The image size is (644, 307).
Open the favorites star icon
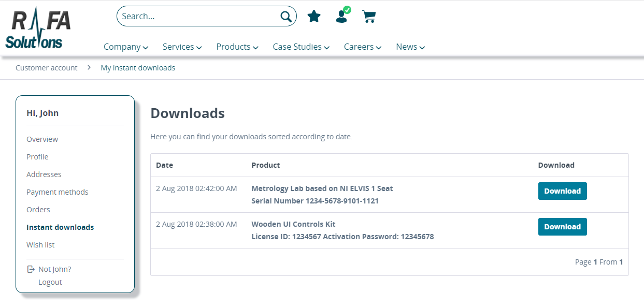pyautogui.click(x=314, y=16)
